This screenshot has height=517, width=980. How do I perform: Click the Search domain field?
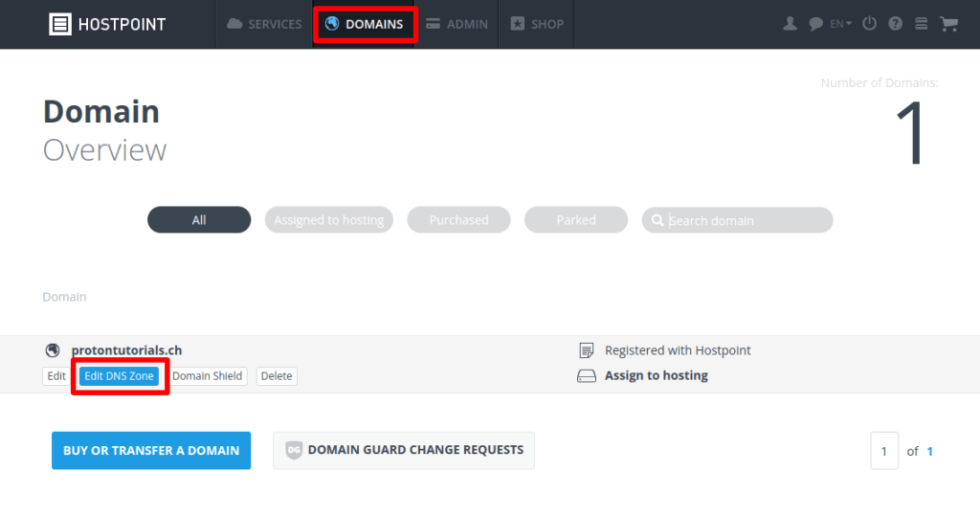coord(738,220)
